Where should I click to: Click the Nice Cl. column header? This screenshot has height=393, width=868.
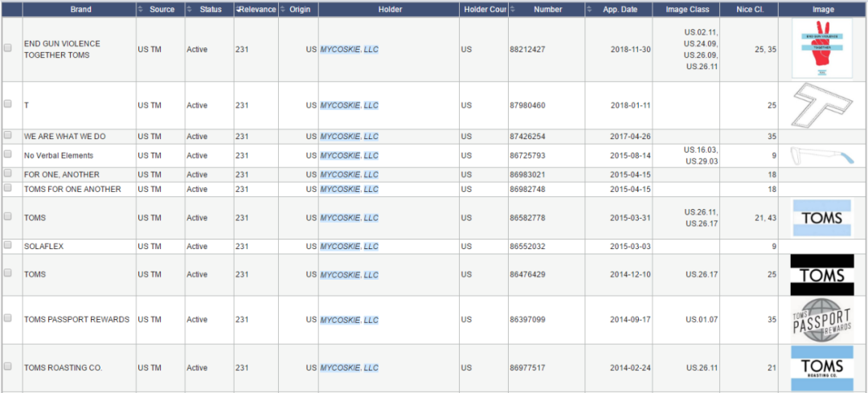[750, 10]
